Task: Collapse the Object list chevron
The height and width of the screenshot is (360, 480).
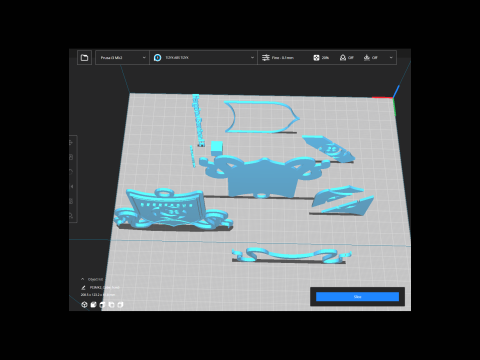Action: pyautogui.click(x=82, y=279)
